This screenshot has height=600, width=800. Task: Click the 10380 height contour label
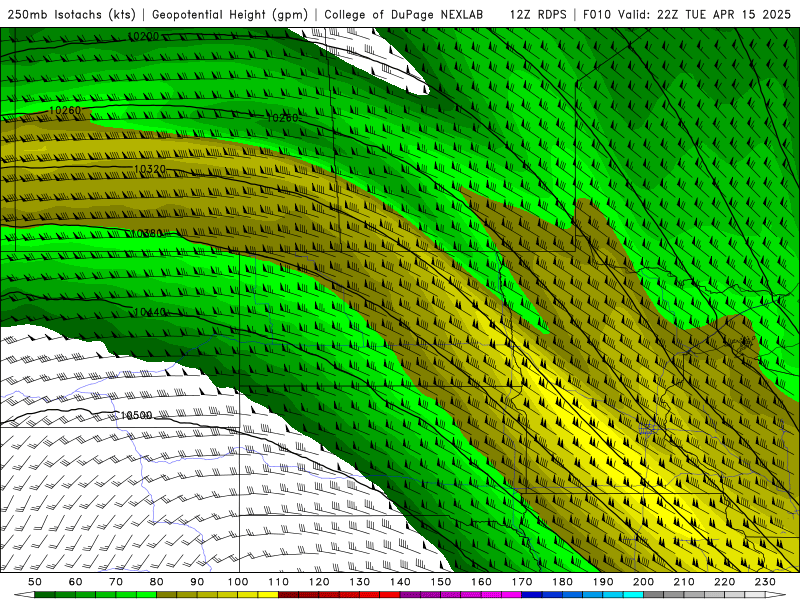point(147,233)
